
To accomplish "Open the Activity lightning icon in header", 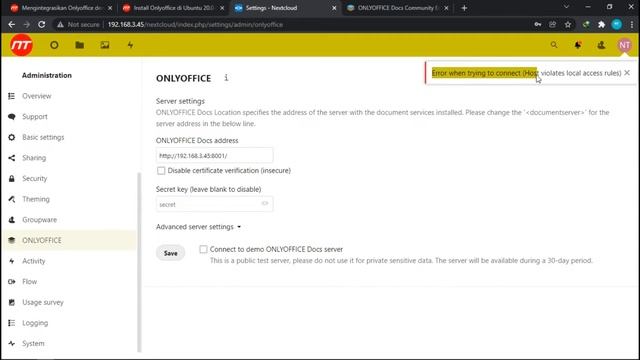I will pos(130,45).
